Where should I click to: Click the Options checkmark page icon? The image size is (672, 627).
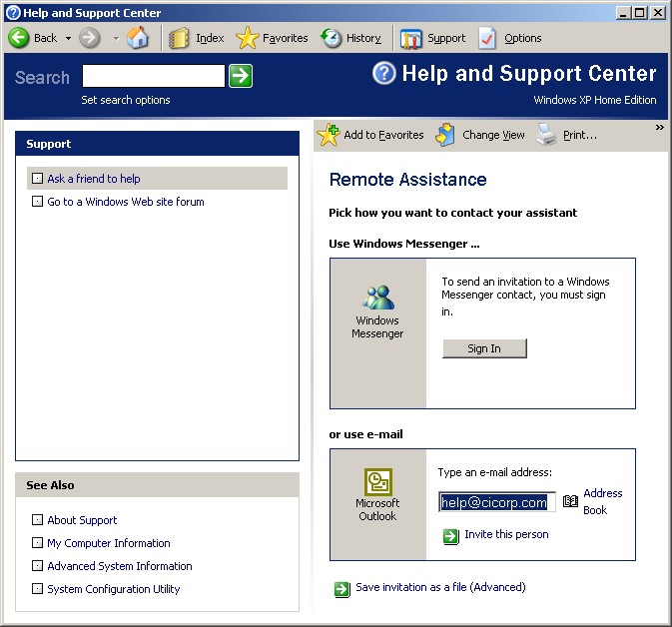tap(487, 38)
